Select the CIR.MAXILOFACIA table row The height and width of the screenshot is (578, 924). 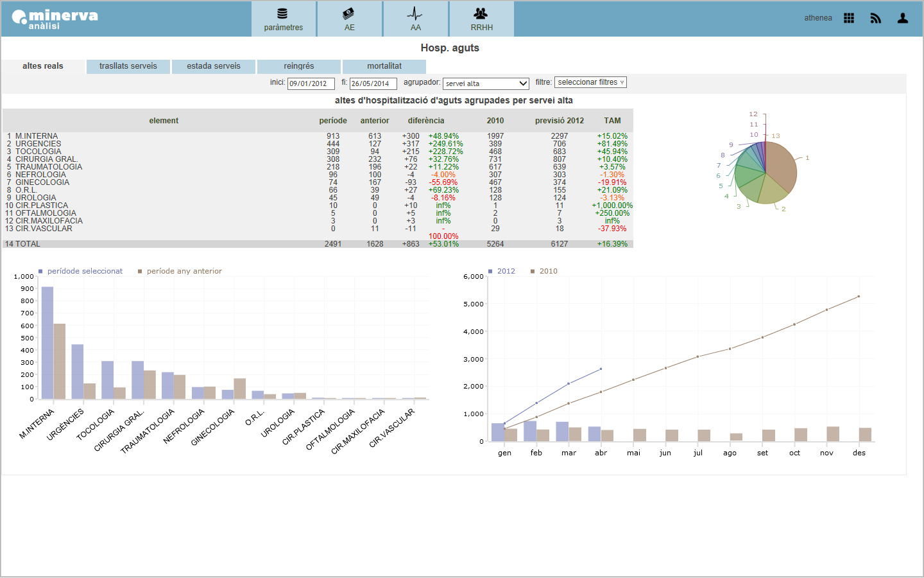click(318, 221)
